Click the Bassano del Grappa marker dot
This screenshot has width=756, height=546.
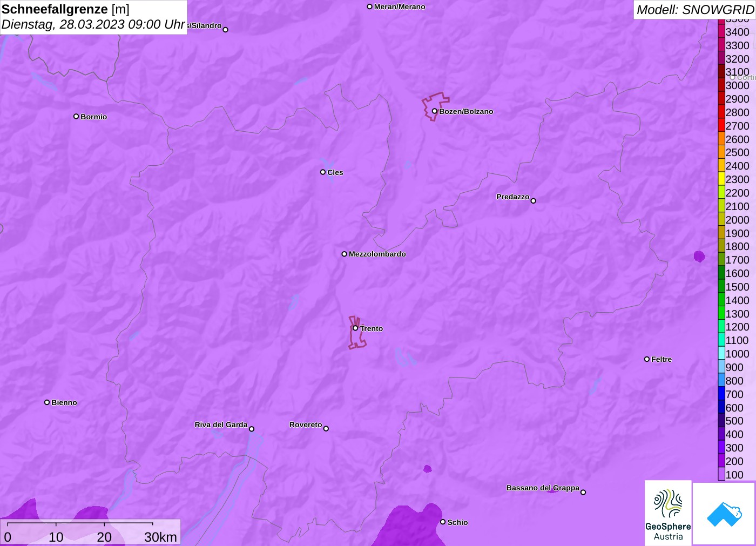coord(583,492)
